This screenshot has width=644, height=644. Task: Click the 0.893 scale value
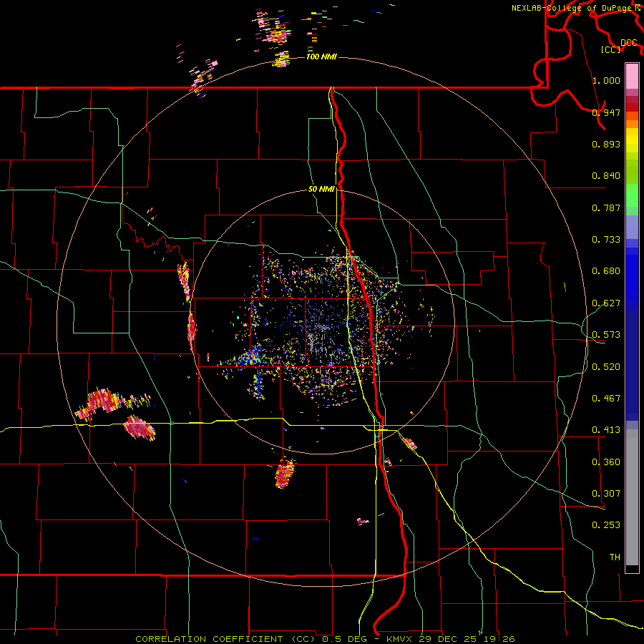tap(606, 144)
